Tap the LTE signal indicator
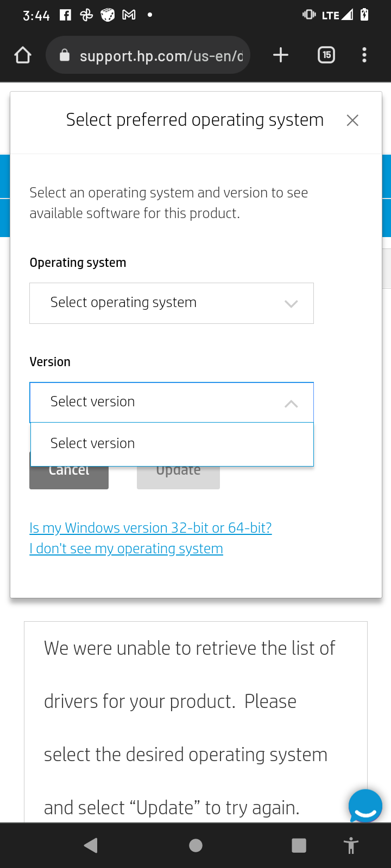 pos(337,15)
